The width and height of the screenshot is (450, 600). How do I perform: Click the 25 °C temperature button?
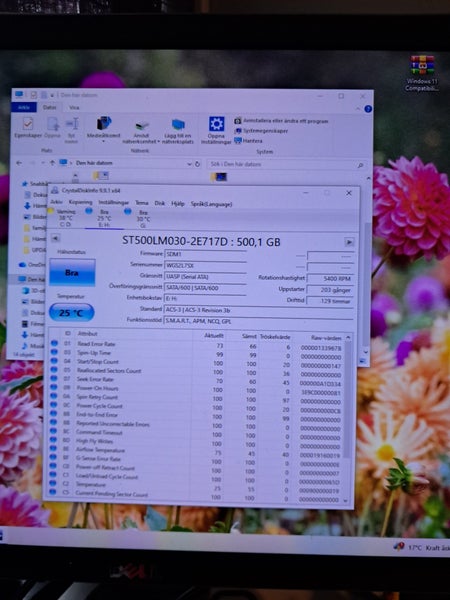tap(72, 313)
